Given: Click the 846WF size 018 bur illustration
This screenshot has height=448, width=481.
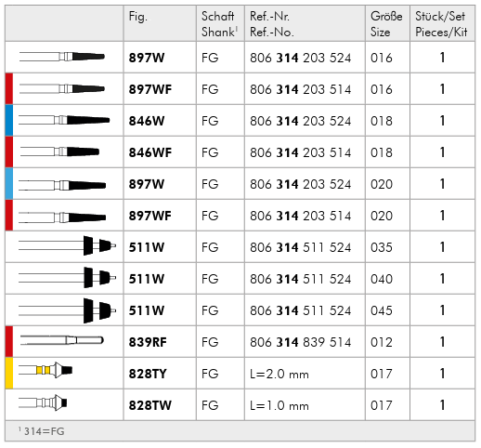Looking at the screenshot, I should pos(59,152).
